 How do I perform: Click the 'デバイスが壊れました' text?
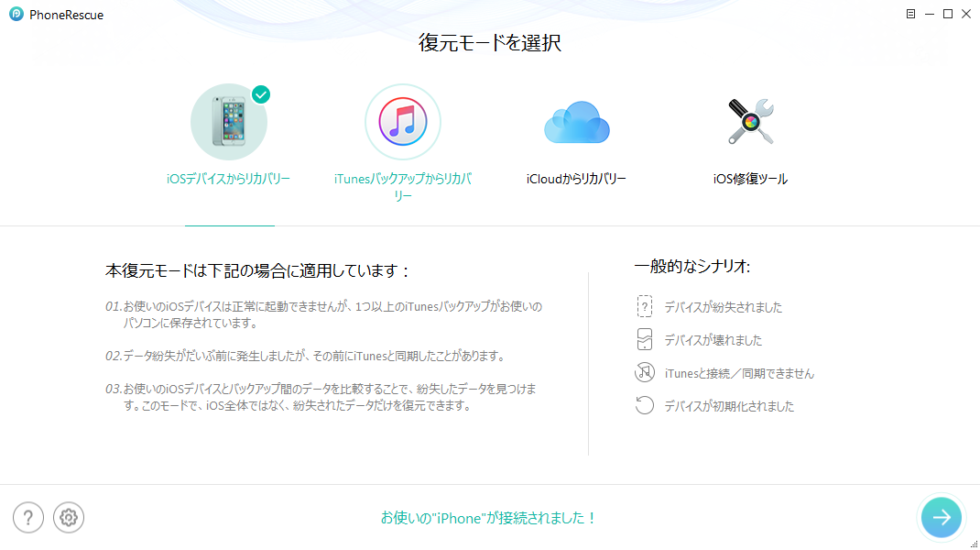(713, 340)
